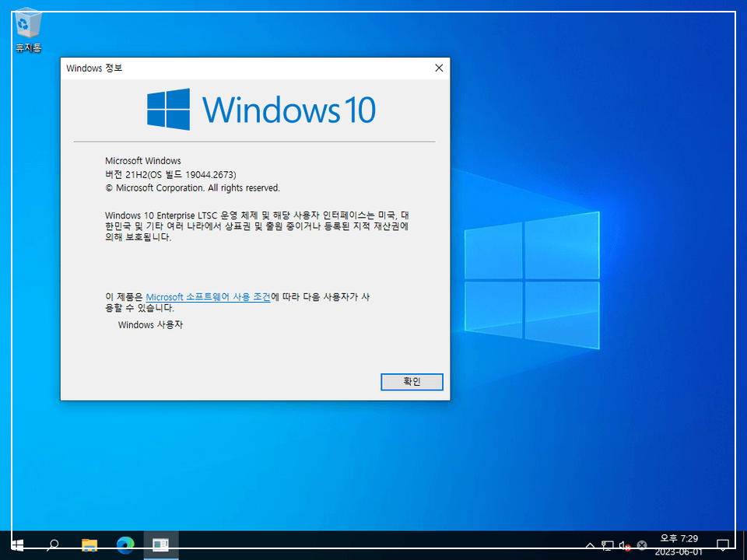Open the Start menu
The height and width of the screenshot is (560, 747).
pyautogui.click(x=16, y=544)
